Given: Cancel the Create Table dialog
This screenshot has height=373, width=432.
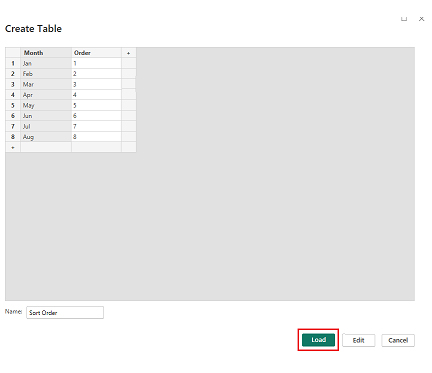Looking at the screenshot, I should pyautogui.click(x=398, y=340).
